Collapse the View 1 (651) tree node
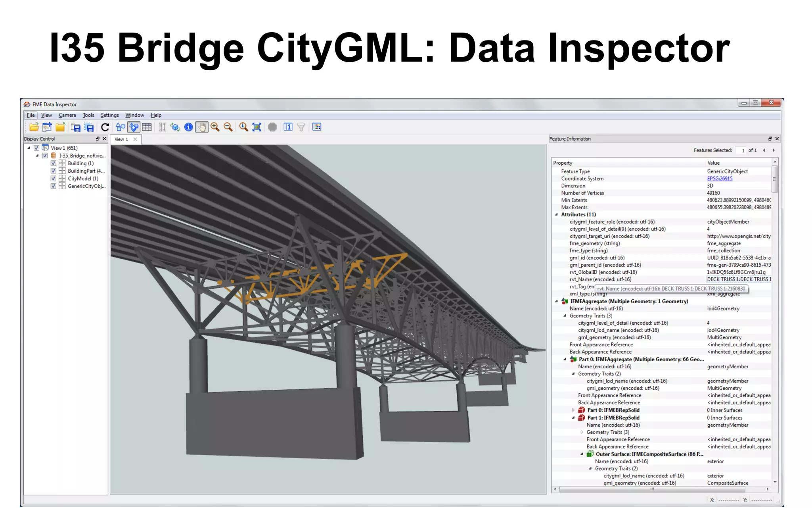812x508 pixels. pyautogui.click(x=29, y=148)
